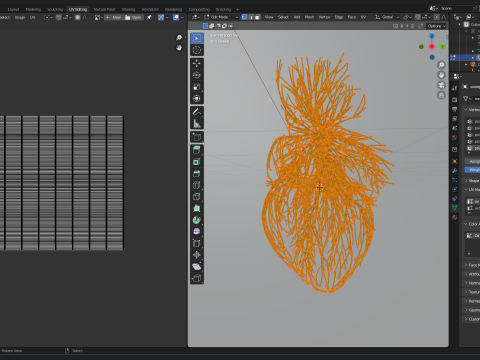Viewport: 480px width, 360px height.
Task: Select the Extrude Region tool
Action: click(x=197, y=150)
